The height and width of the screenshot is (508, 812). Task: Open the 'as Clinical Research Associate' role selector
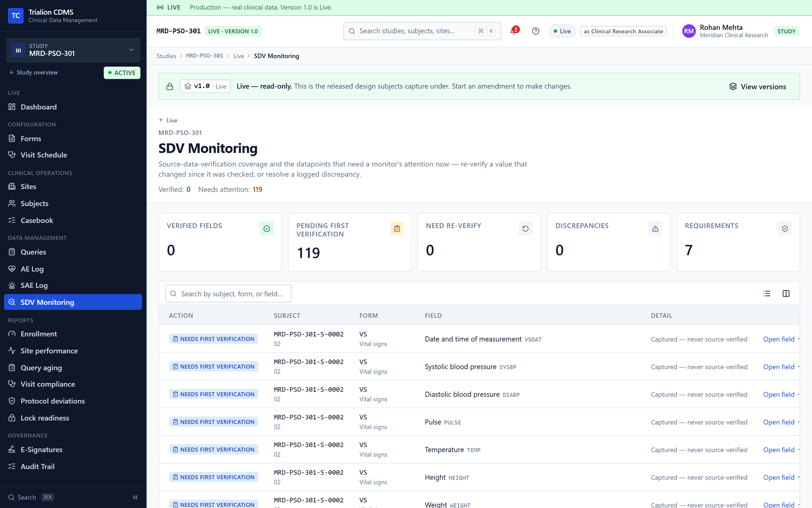click(623, 31)
